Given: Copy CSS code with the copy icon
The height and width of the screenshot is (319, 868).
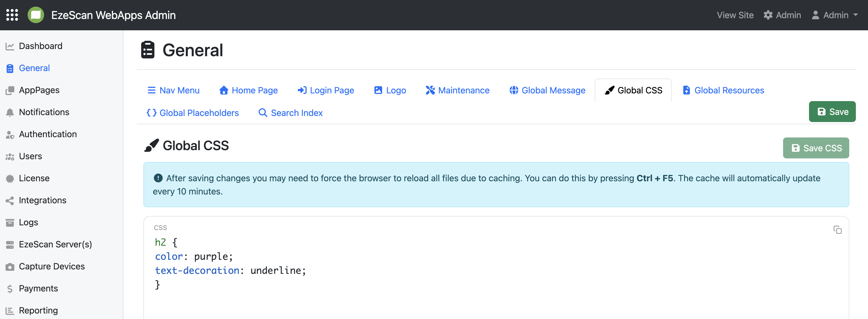Looking at the screenshot, I should pyautogui.click(x=837, y=230).
